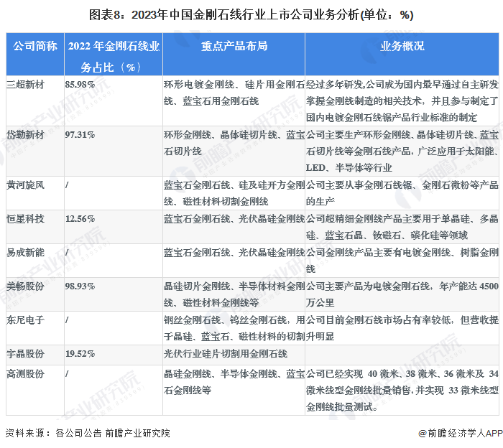The width and height of the screenshot is (503, 448).
Task: Click the value '12.56%'
Action: coord(80,219)
